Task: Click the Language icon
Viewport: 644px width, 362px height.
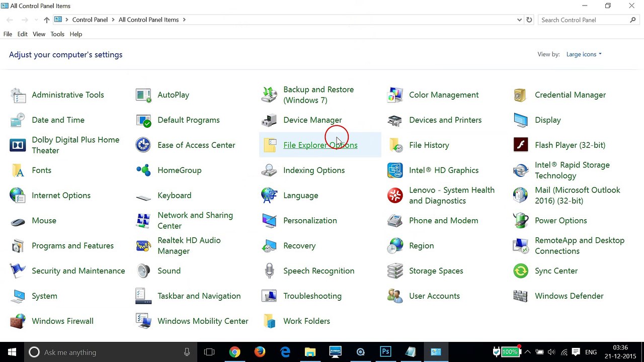Action: 269,196
